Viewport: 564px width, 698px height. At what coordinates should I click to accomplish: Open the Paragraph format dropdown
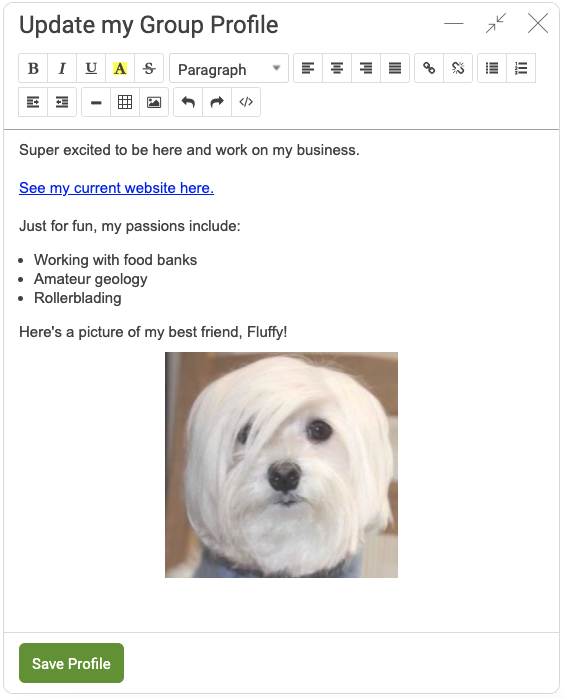[229, 68]
